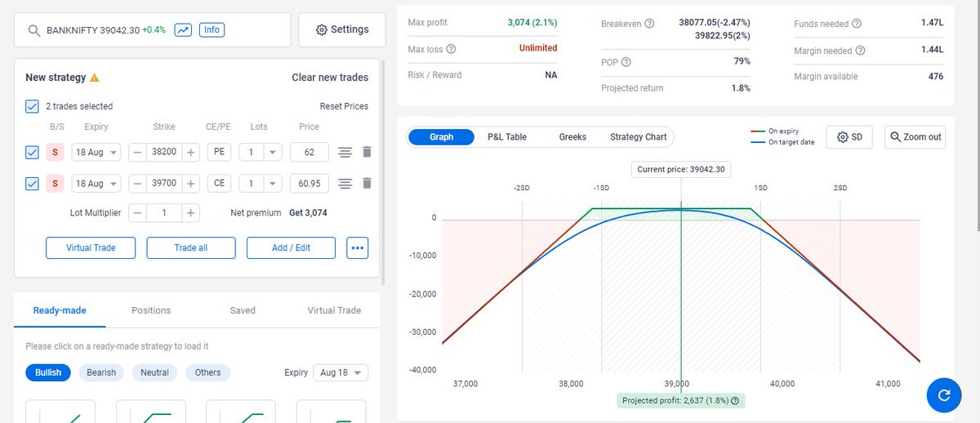The width and height of the screenshot is (980, 423).
Task: Click the Info button
Action: click(x=212, y=30)
